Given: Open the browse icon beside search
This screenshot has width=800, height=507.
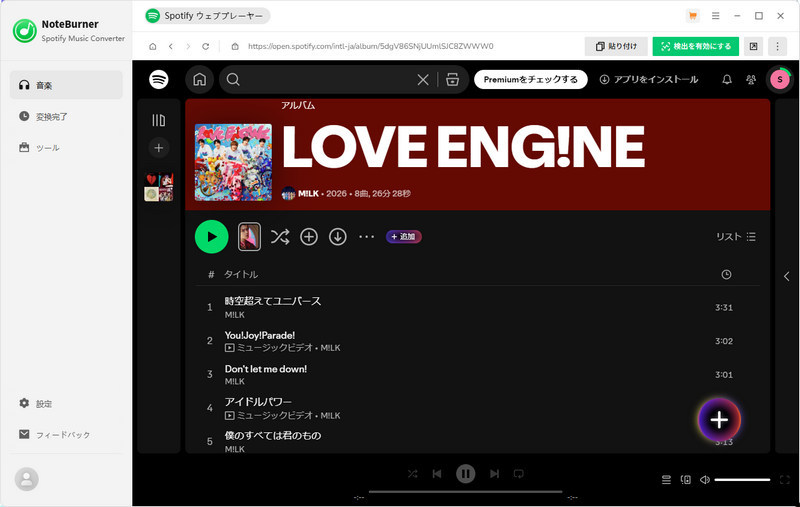Looking at the screenshot, I should point(453,80).
